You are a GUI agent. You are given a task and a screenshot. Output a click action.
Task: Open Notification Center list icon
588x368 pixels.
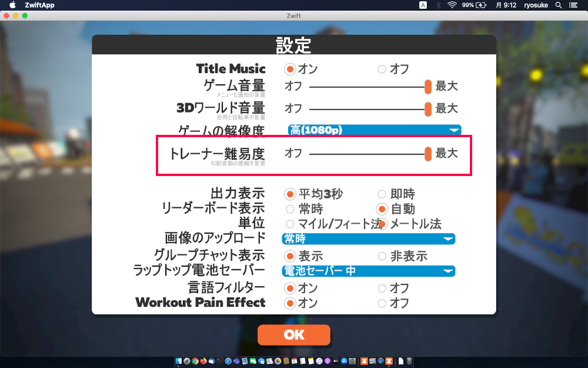click(573, 5)
